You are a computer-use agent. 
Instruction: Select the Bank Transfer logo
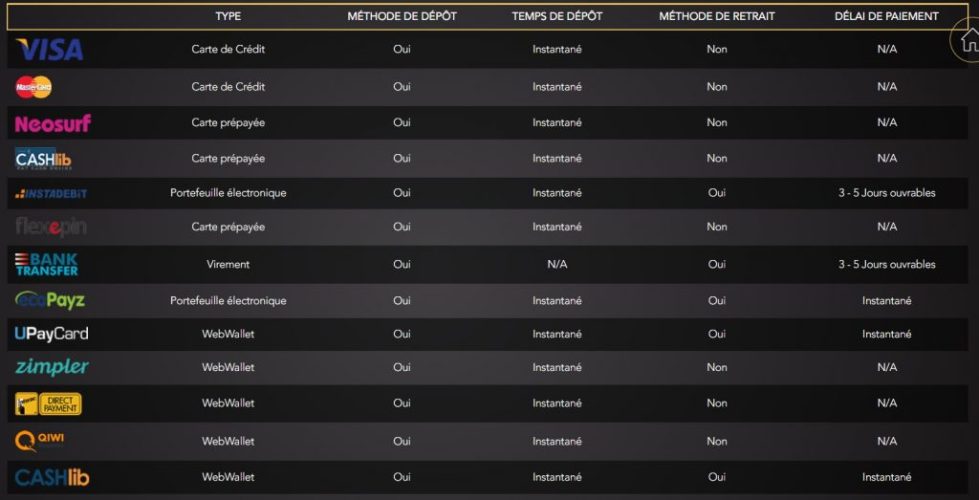[47, 265]
